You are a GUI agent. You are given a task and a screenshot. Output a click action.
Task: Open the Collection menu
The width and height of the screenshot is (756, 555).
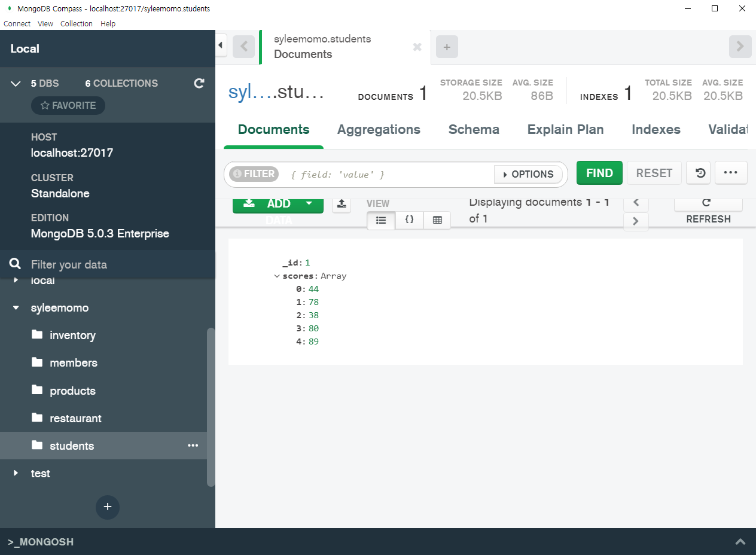point(77,24)
